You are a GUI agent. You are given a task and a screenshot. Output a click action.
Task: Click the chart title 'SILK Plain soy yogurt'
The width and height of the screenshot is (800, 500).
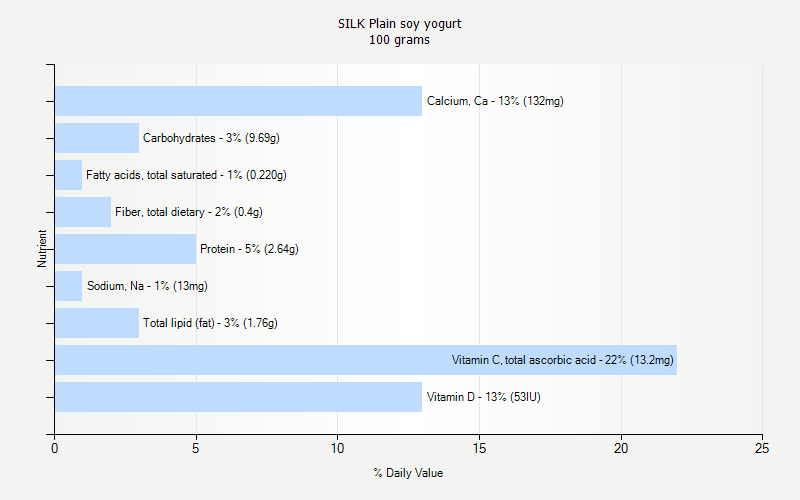(x=399, y=24)
